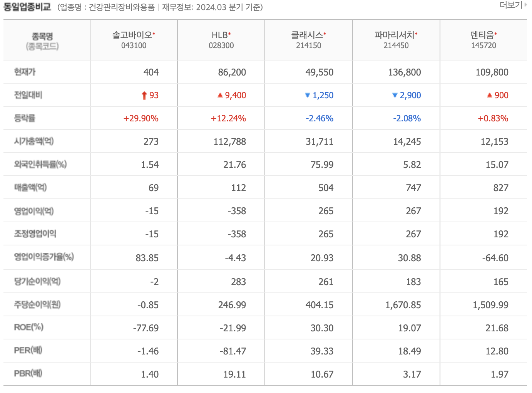Click the blue down triangle next to 2,900

pyautogui.click(x=395, y=95)
